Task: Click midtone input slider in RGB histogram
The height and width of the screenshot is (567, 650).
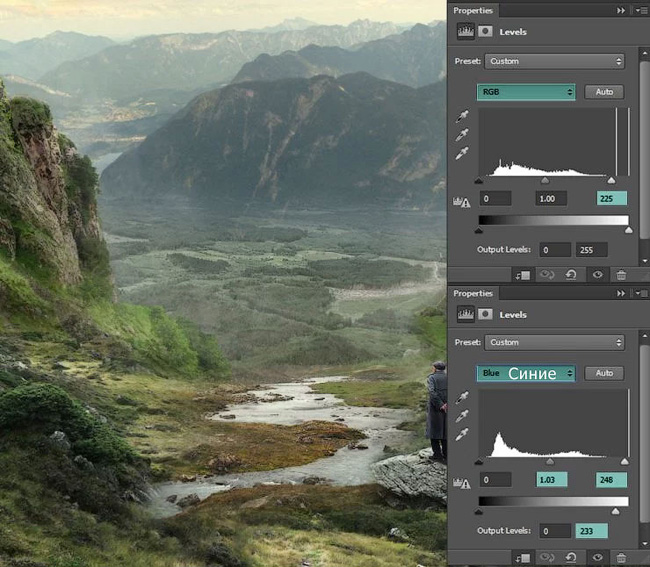Action: click(x=545, y=181)
